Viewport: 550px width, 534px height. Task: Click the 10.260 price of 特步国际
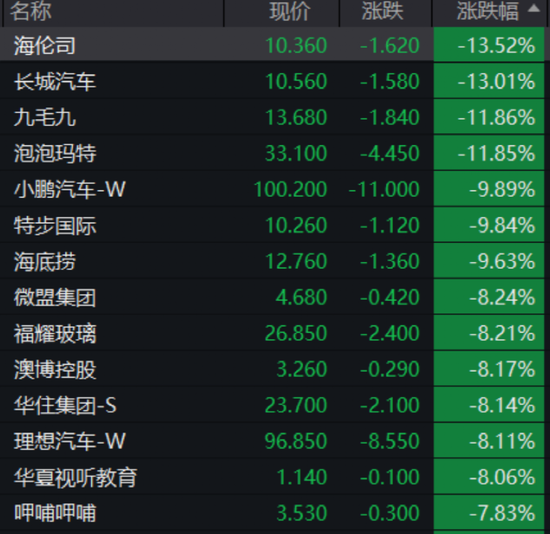tap(296, 225)
